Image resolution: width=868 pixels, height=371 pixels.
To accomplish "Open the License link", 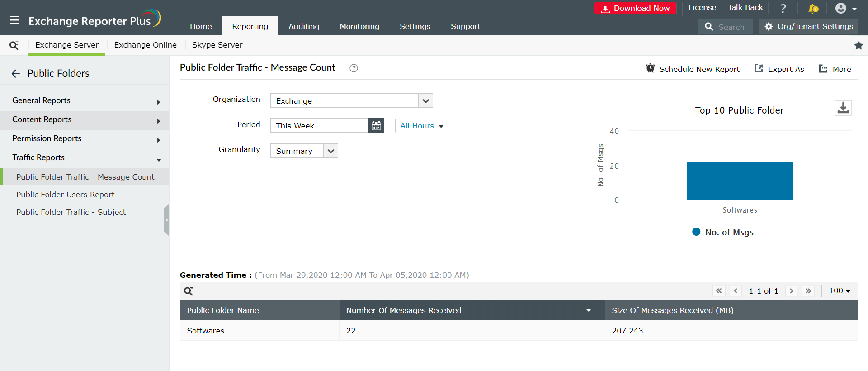I will [x=702, y=7].
